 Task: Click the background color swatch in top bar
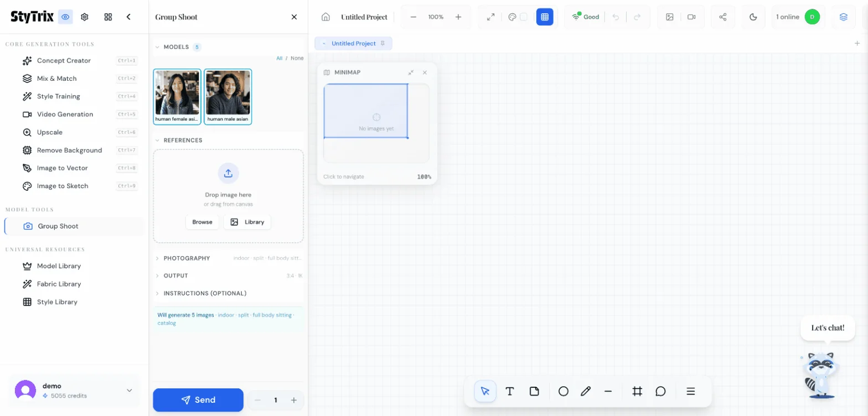click(524, 17)
